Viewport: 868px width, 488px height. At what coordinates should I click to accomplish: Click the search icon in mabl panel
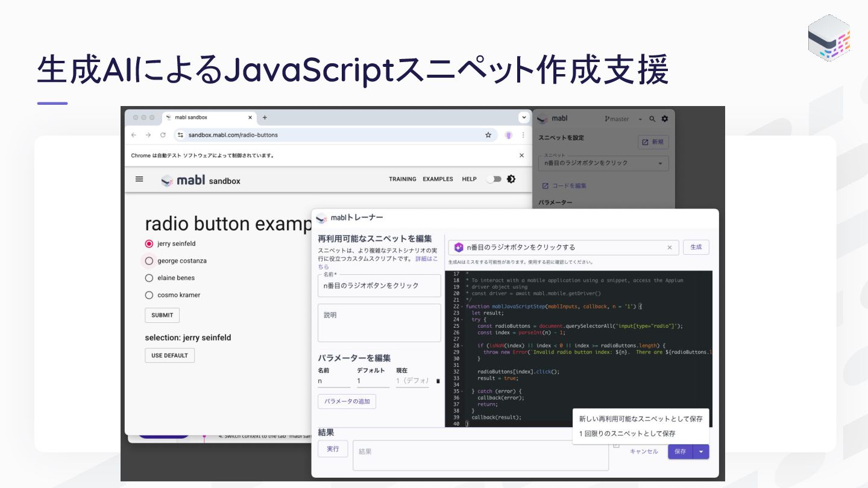point(652,119)
